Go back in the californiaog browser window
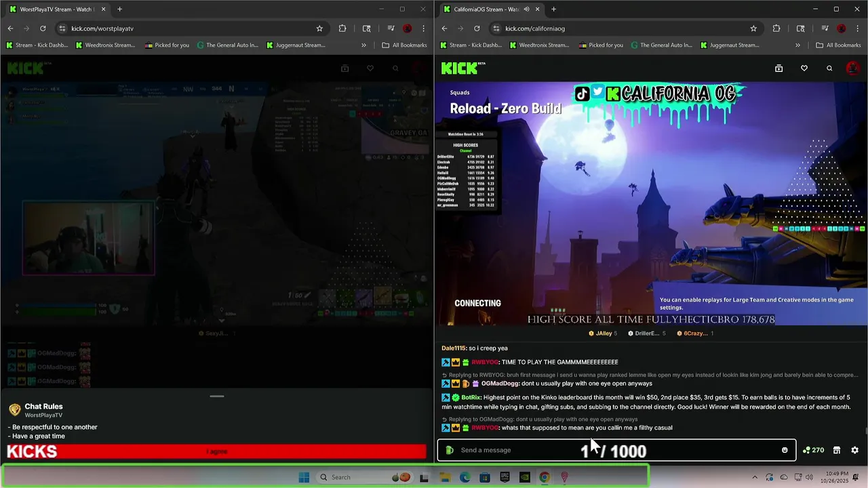 444,28
